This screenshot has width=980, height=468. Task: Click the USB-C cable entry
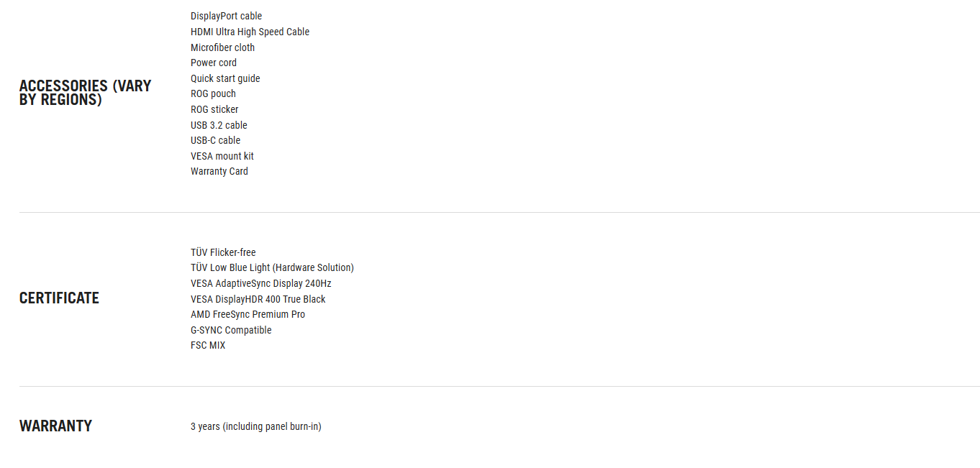215,140
